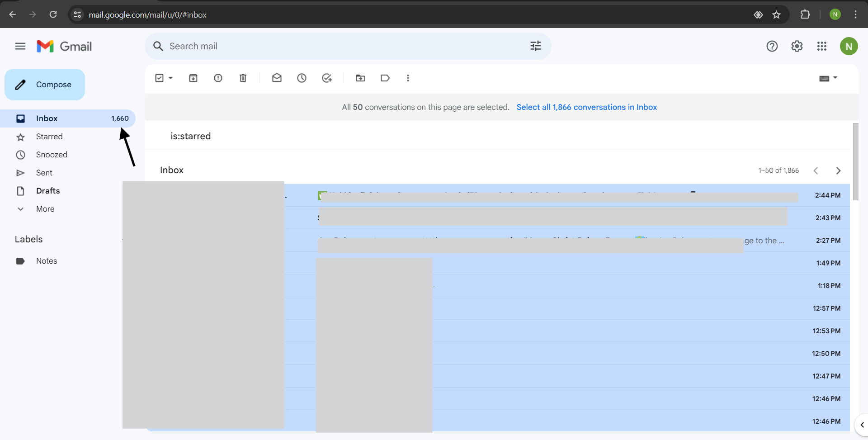Open site information for mail.google.com
This screenshot has height=440, width=868.
pyautogui.click(x=77, y=14)
